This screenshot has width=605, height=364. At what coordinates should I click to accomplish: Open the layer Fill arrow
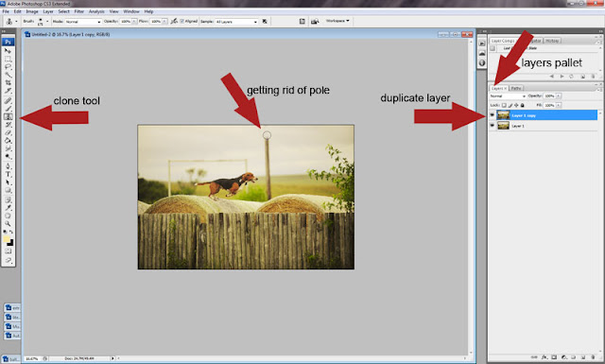[559, 105]
